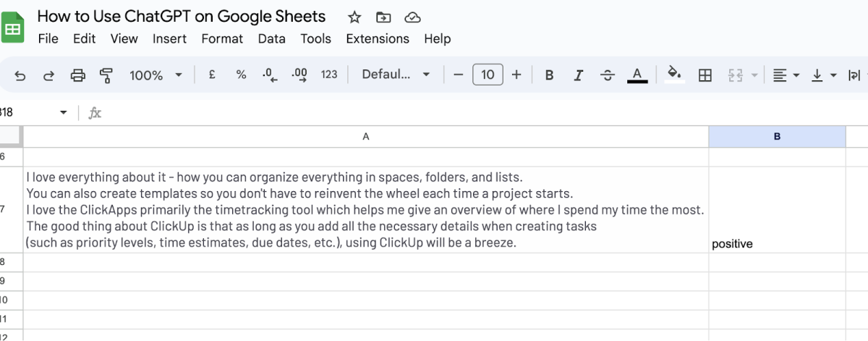Open the Format menu
Viewport: 868px width, 341px height.
pos(222,38)
